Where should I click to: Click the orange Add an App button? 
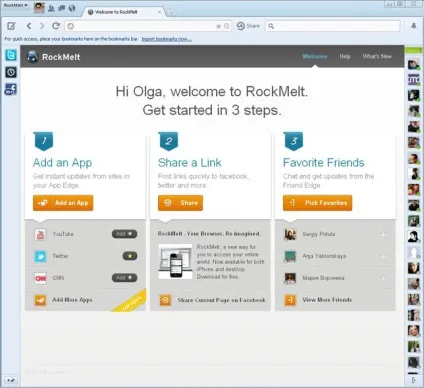pos(63,203)
